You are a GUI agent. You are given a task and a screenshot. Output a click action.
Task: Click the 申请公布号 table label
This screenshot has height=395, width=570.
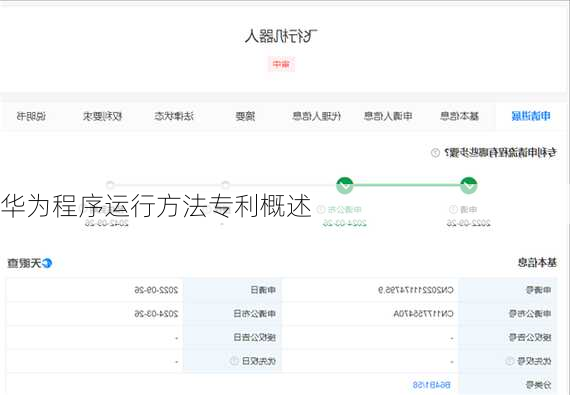point(530,314)
